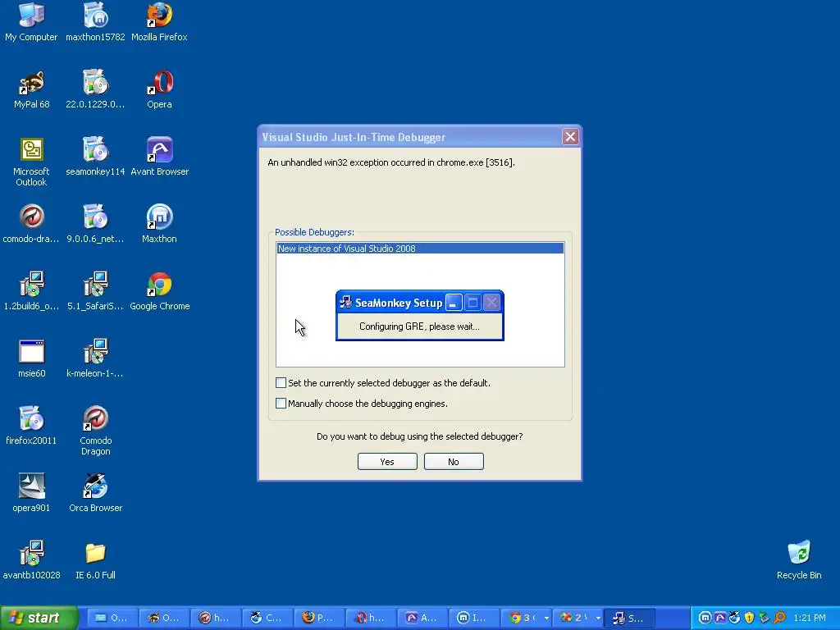Click the orange magnifier tray icon
This screenshot has width=840, height=630.
779,618
